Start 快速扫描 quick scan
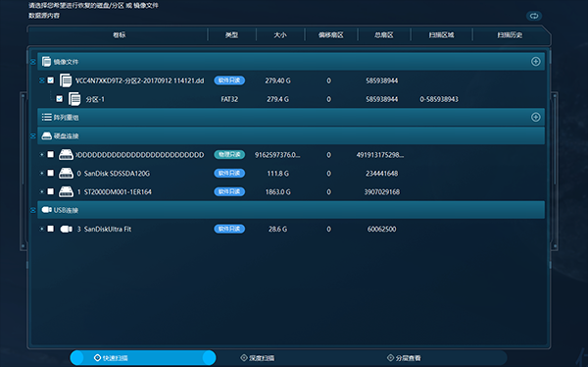This screenshot has width=588, height=367. pos(143,357)
